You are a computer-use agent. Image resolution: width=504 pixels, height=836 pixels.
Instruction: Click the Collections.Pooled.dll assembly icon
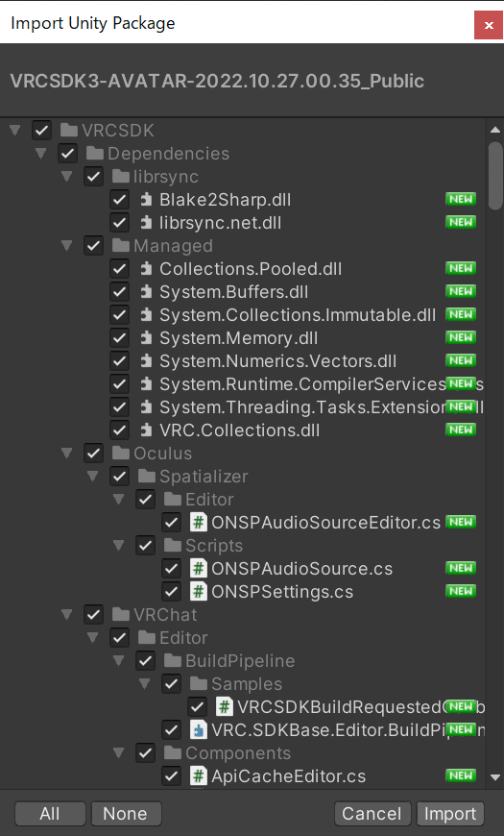pos(146,269)
